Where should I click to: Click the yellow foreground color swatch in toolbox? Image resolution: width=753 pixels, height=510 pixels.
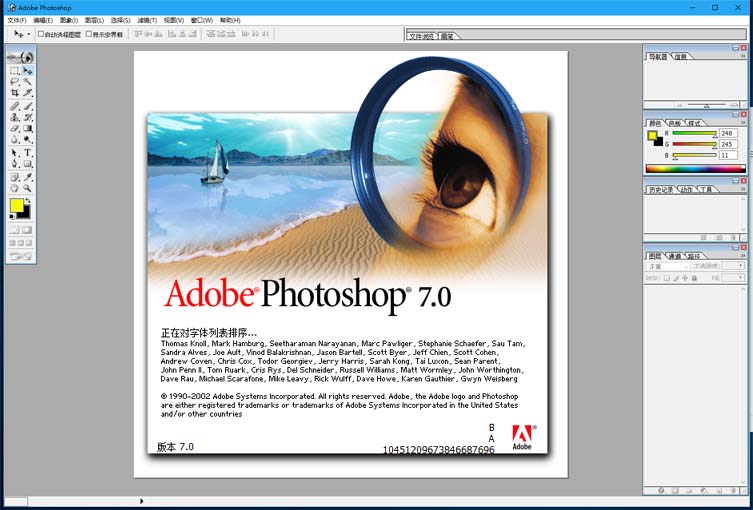point(16,206)
